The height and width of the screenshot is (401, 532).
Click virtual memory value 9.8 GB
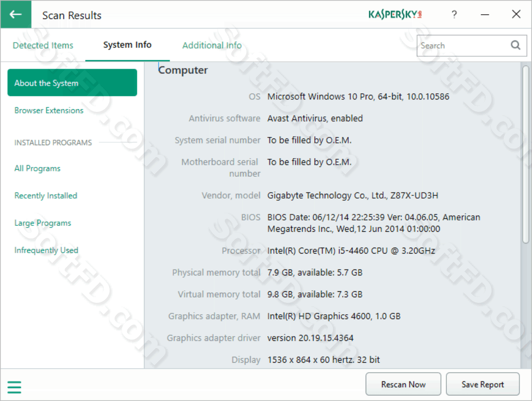point(315,295)
